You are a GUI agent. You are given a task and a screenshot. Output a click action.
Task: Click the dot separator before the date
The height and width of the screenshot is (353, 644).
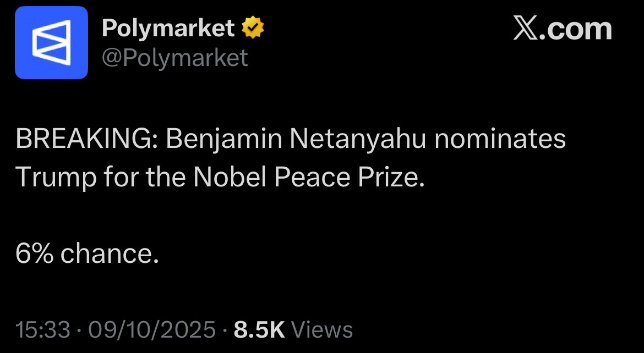tap(80, 330)
